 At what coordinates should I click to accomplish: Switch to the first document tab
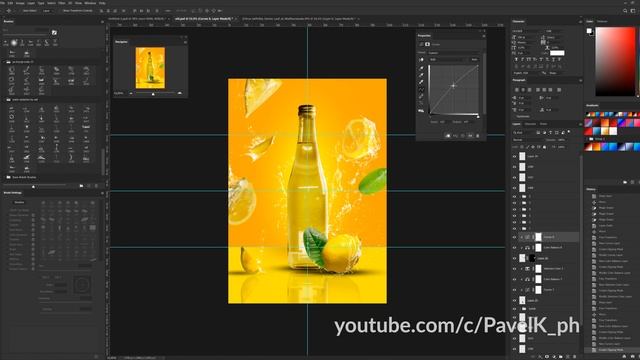pos(137,19)
